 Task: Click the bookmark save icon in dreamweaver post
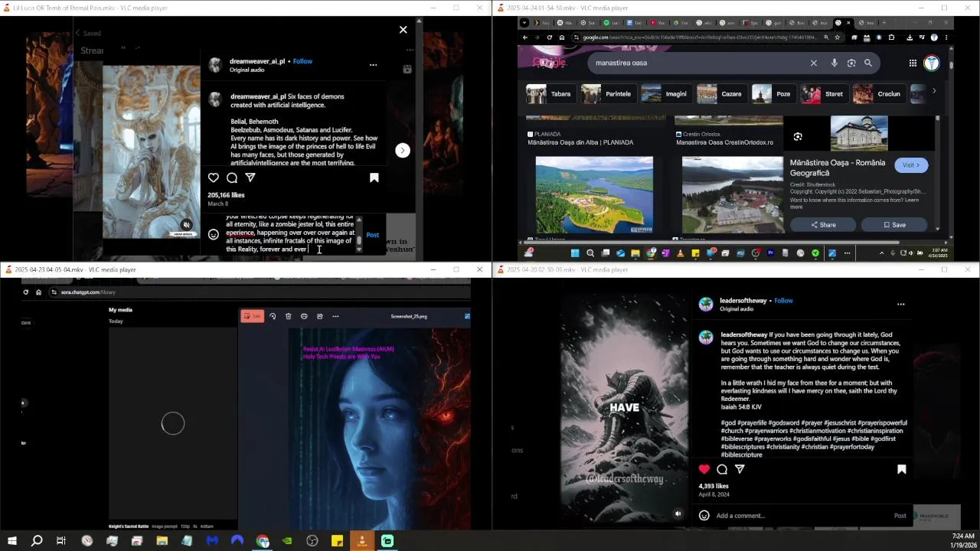(374, 178)
